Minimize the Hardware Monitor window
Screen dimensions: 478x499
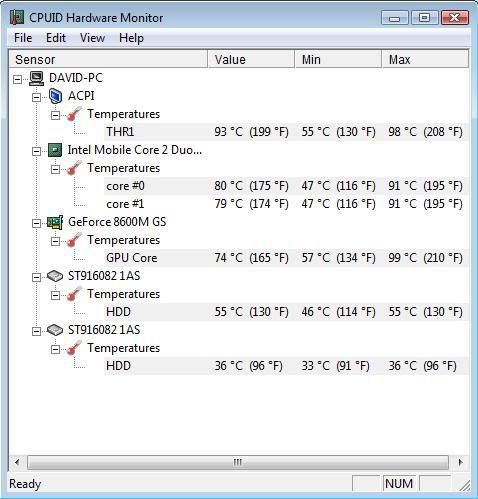395,18
